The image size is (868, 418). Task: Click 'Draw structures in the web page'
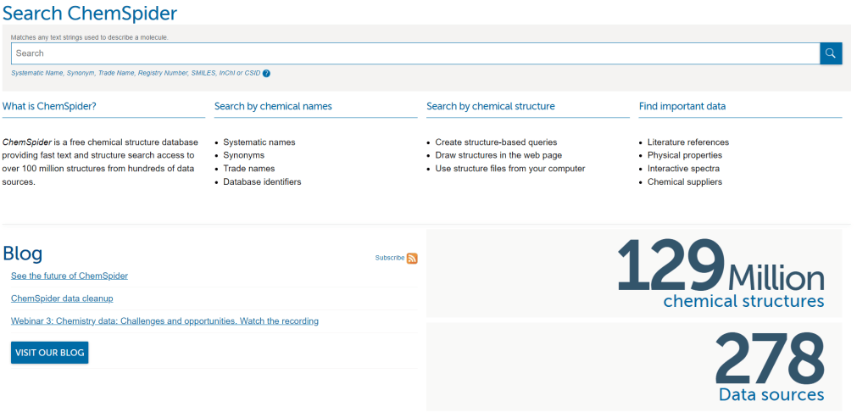tap(498, 155)
